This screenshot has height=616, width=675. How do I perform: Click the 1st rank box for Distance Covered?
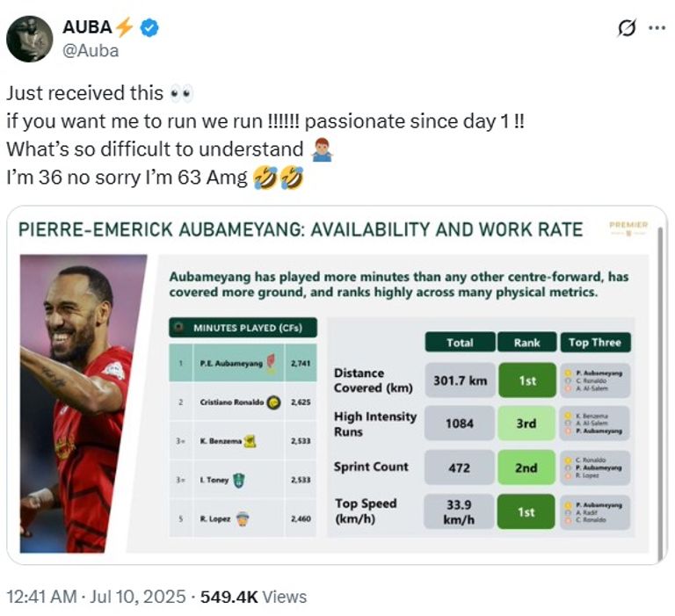pos(527,380)
